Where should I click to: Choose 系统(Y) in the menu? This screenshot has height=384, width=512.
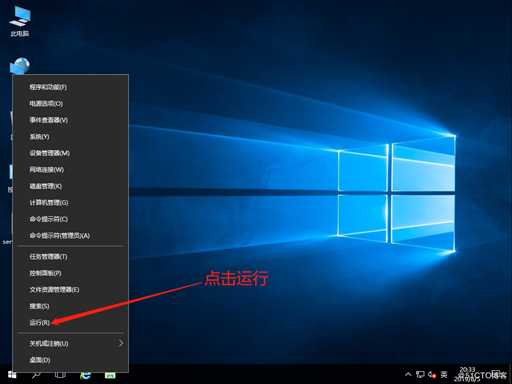(x=70, y=137)
